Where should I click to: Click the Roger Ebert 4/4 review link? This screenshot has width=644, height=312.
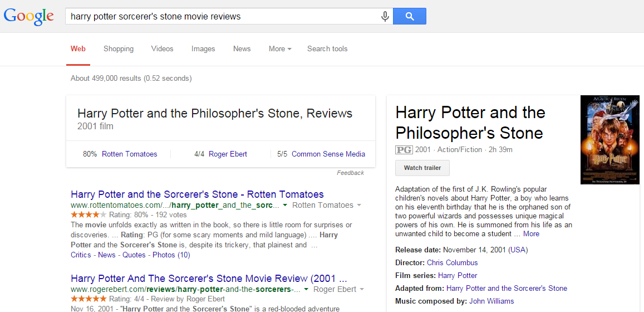coord(228,154)
